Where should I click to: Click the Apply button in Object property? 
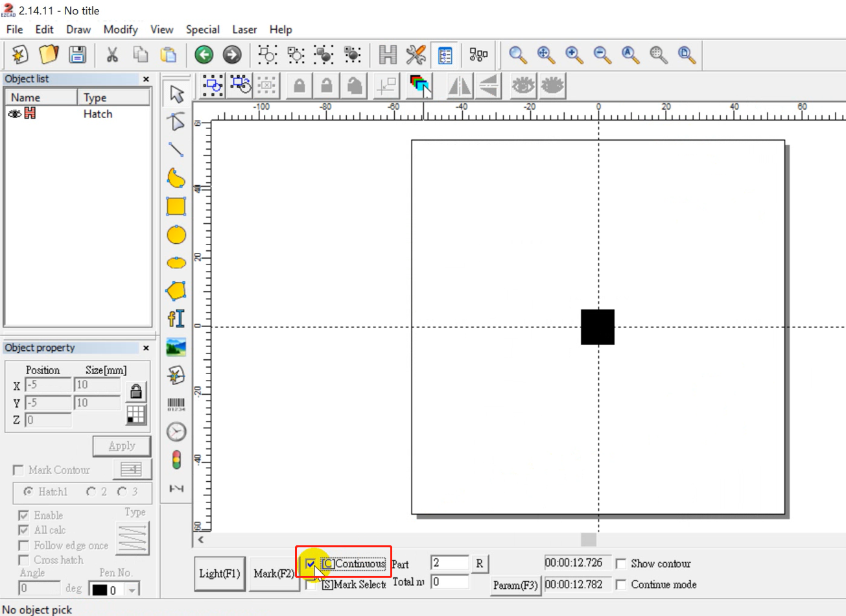click(122, 446)
